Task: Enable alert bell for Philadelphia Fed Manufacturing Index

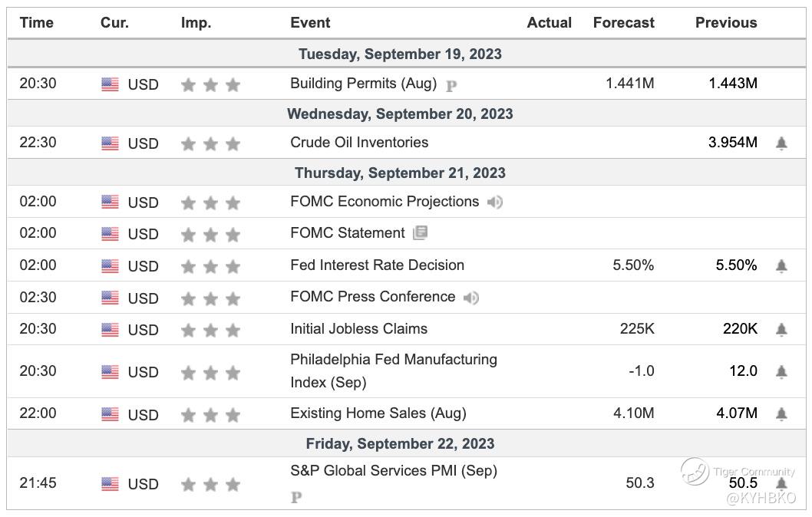Action: click(x=781, y=372)
